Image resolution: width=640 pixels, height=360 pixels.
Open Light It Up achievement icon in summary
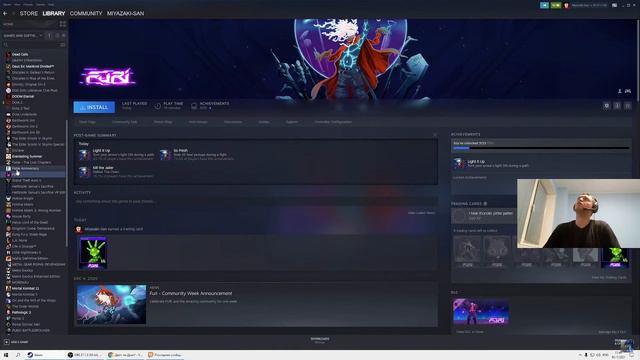point(84,155)
